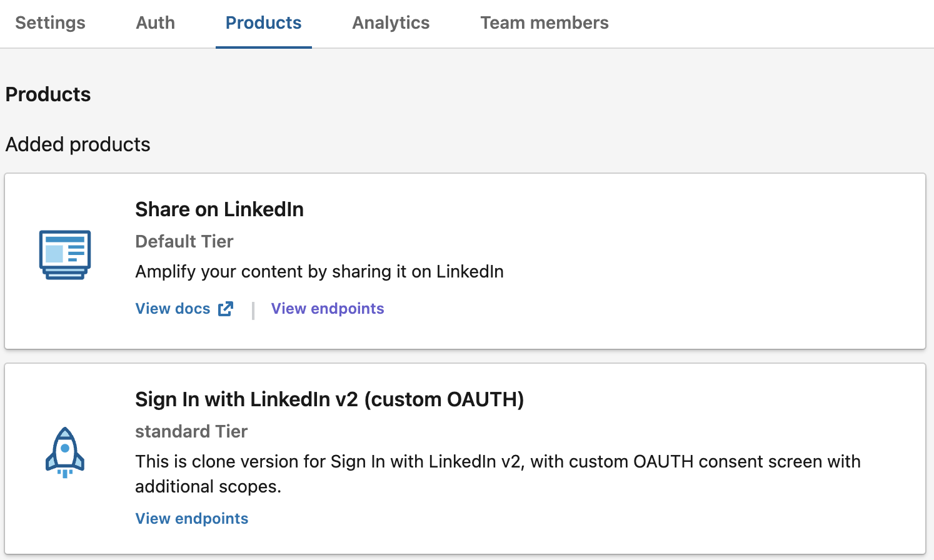Open the Settings tab
This screenshot has height=560, width=934.
pyautogui.click(x=50, y=23)
